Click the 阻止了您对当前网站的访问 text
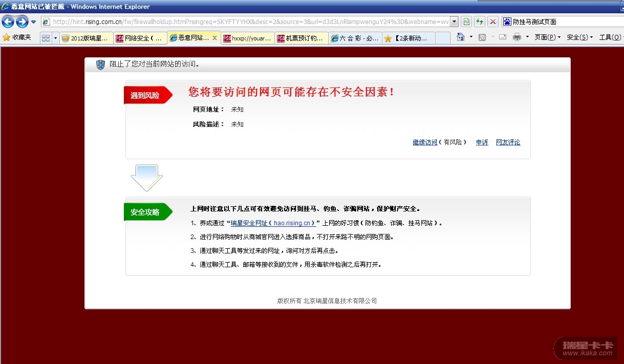Screen dimensions: 624x364 point(155,65)
